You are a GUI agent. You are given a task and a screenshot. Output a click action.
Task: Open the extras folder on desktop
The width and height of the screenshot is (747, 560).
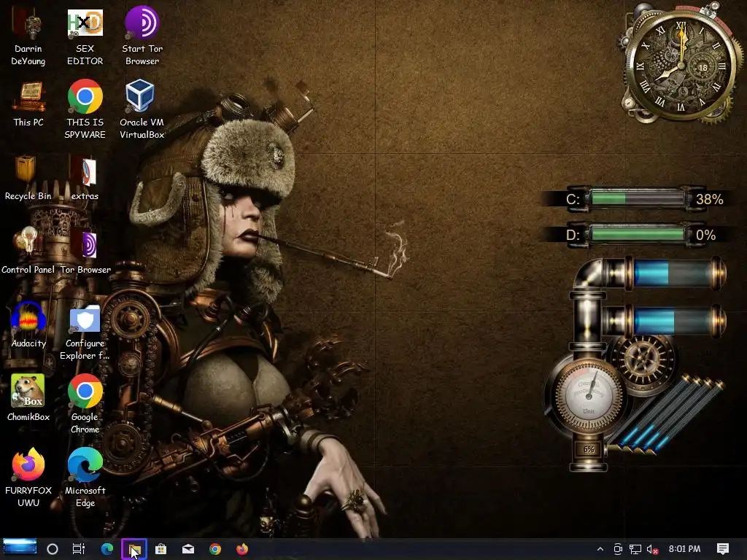pos(85,178)
